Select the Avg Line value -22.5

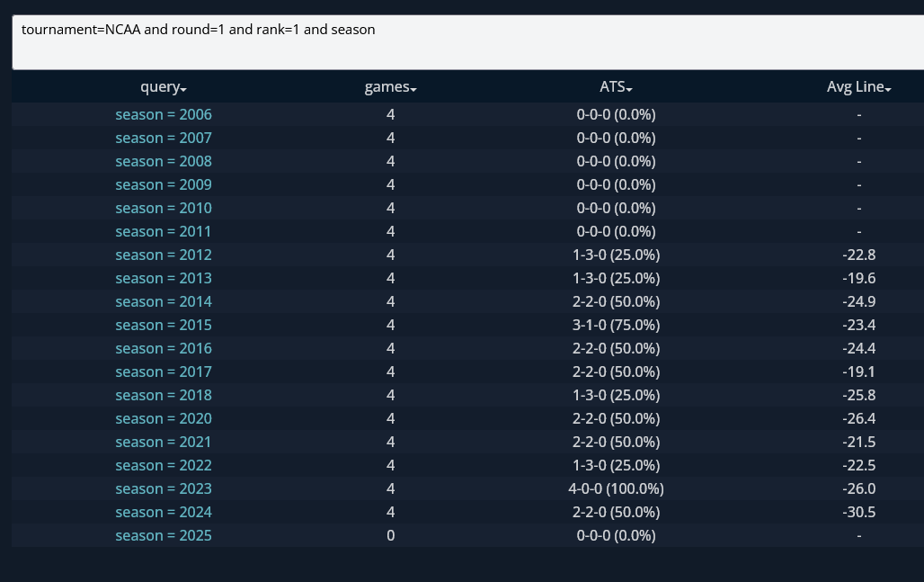[858, 465]
